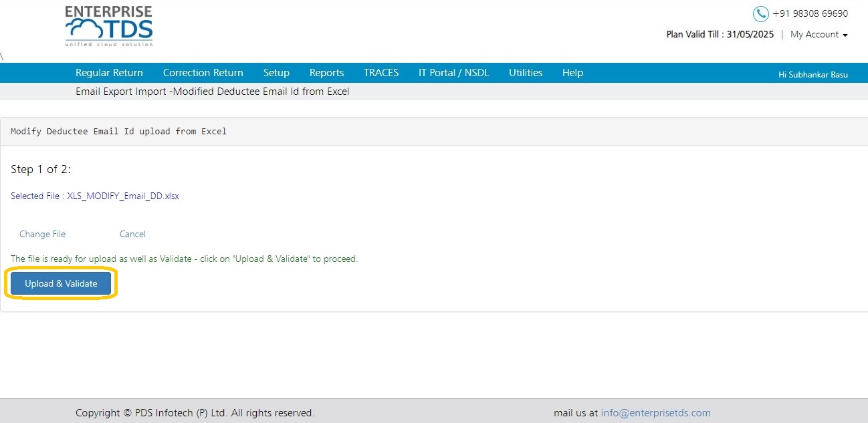Screen dimensions: 868x423
Task: Open the My Account dropdown
Action: coord(819,35)
